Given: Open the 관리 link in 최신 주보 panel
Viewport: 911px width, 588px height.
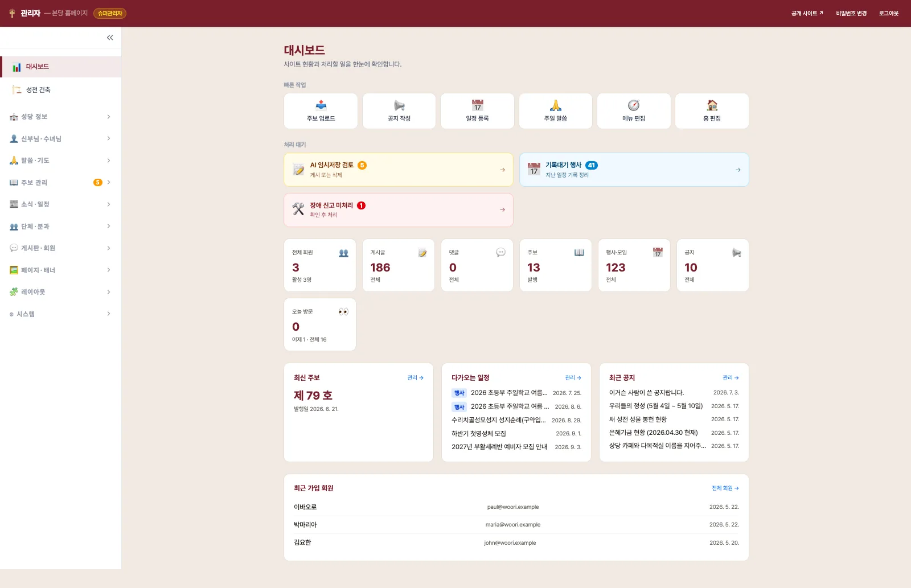Looking at the screenshot, I should pyautogui.click(x=416, y=378).
